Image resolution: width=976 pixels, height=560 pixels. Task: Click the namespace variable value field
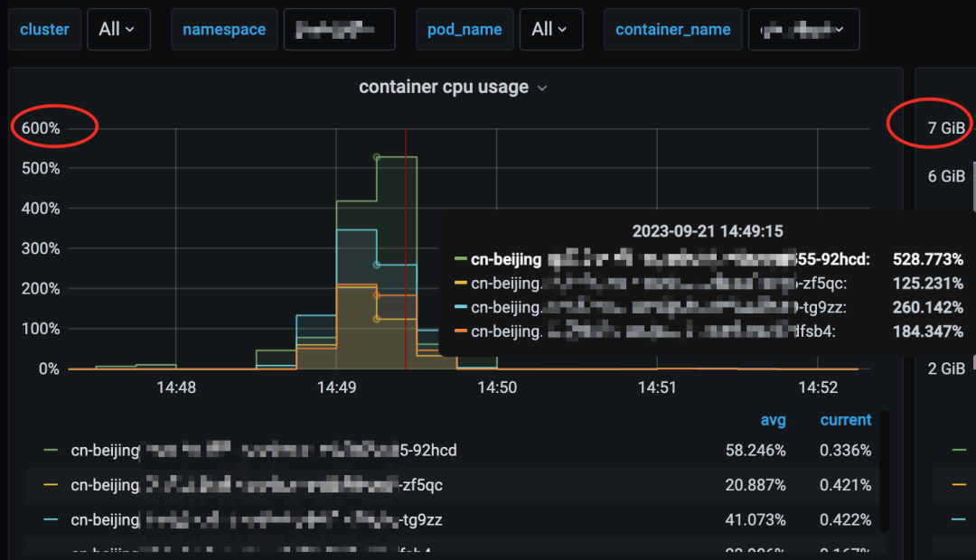[x=339, y=30]
